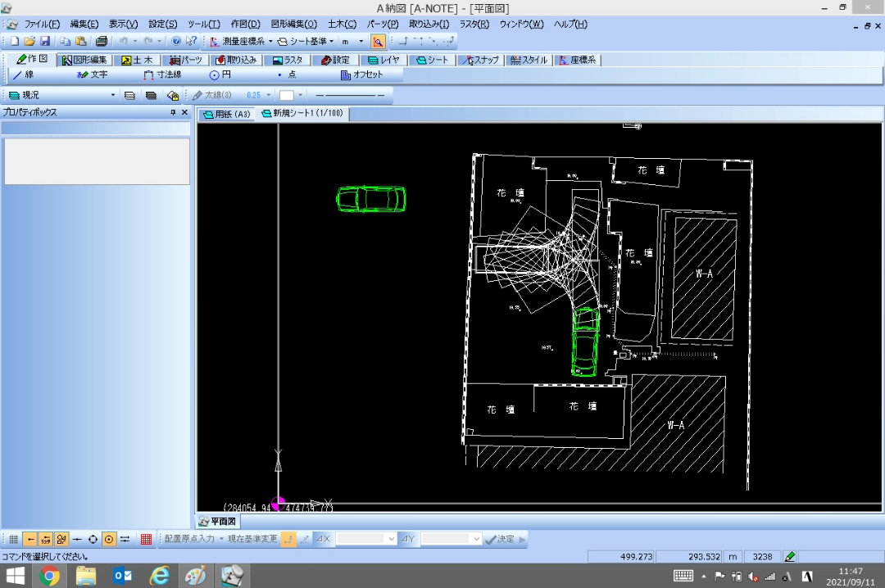Copy the selection with the copy icon
This screenshot has width=885, height=588.
pos(66,41)
